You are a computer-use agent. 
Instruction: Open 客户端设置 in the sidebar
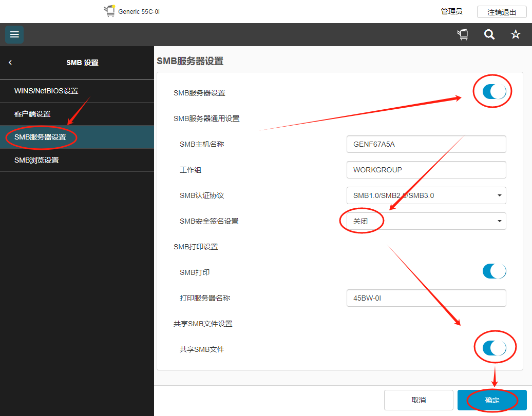coord(32,114)
